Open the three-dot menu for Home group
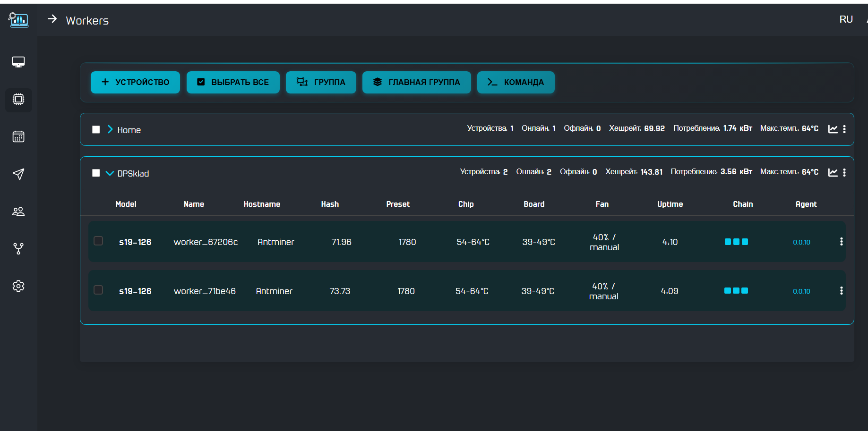 (844, 129)
